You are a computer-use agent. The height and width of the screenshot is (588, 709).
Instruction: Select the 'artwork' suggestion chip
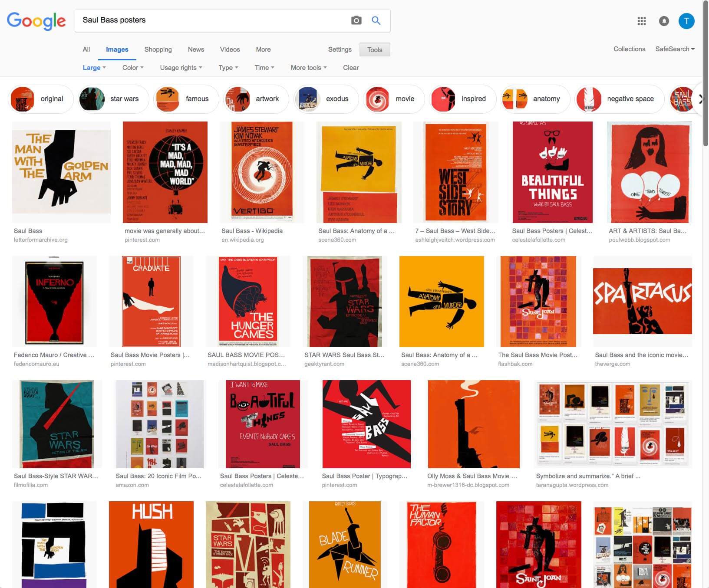(255, 99)
